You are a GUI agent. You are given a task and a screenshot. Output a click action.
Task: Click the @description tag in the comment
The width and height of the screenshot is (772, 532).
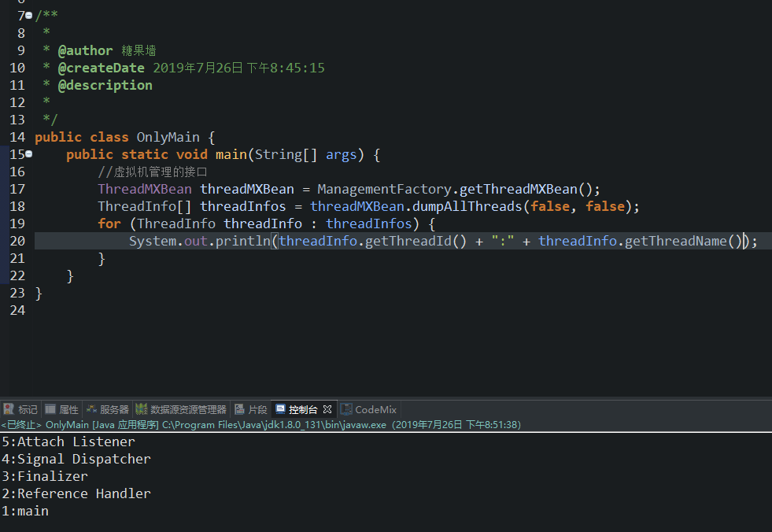[105, 85]
